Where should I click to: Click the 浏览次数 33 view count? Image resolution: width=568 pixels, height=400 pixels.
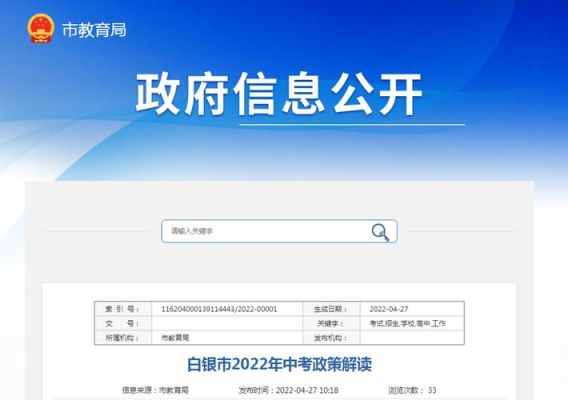pyautogui.click(x=412, y=390)
